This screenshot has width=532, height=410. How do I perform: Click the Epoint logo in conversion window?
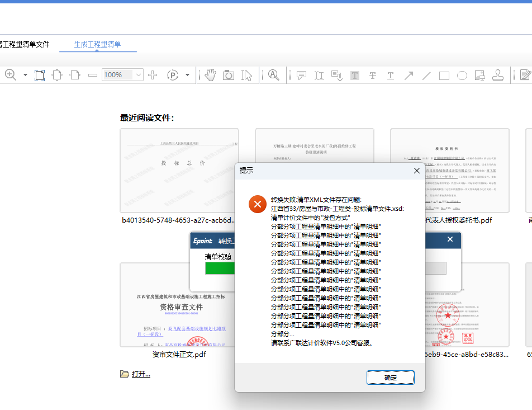click(x=202, y=241)
